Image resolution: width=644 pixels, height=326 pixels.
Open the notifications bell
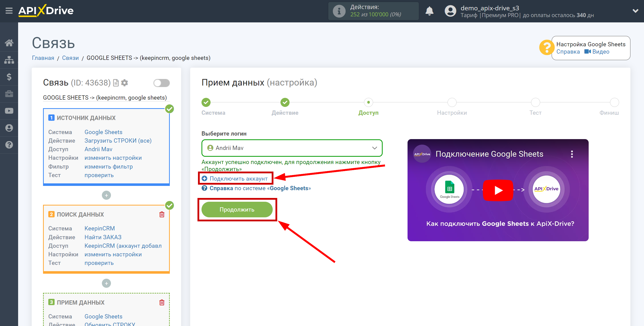[429, 11]
